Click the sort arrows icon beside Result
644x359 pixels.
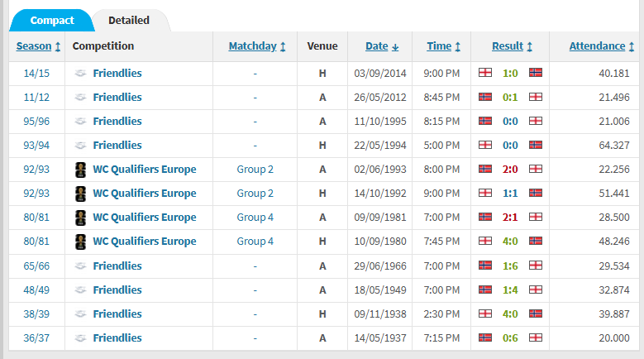pyautogui.click(x=530, y=47)
